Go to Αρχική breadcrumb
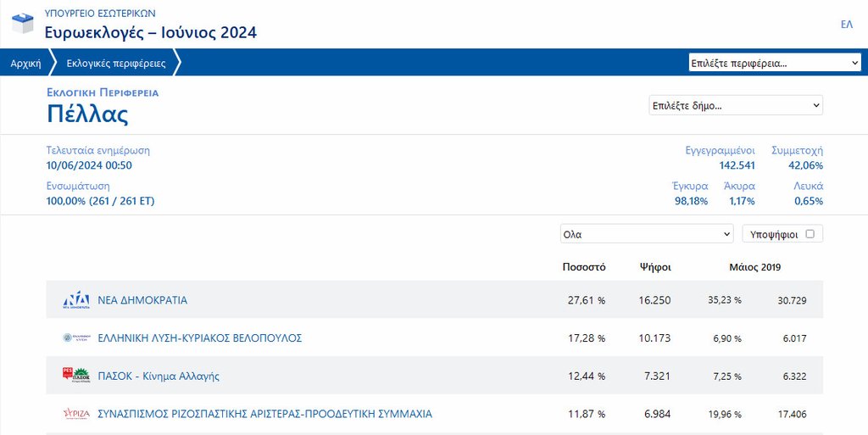 (25, 63)
